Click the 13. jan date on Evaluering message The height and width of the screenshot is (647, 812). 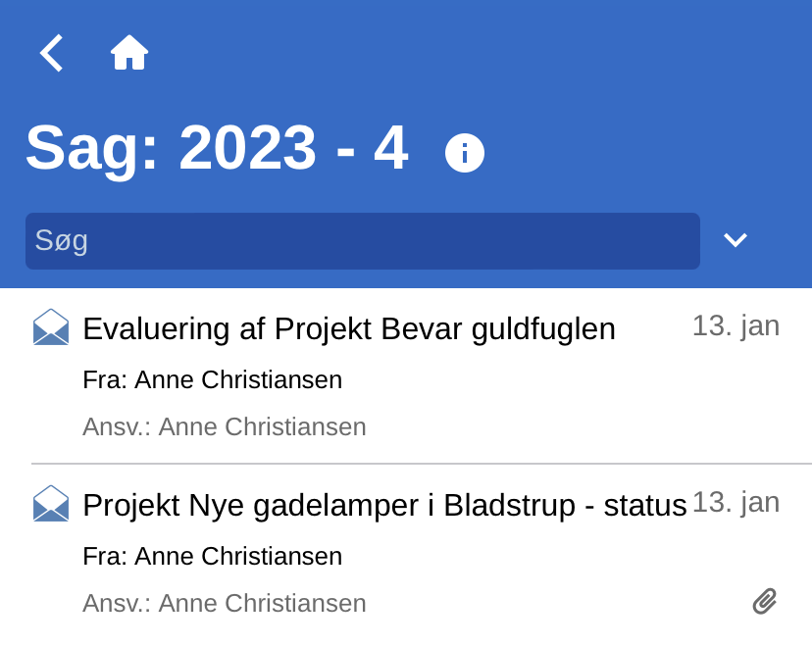pyautogui.click(x=736, y=325)
